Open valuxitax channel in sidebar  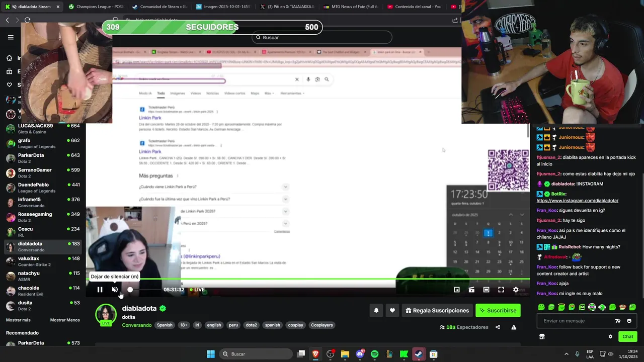pos(43,261)
